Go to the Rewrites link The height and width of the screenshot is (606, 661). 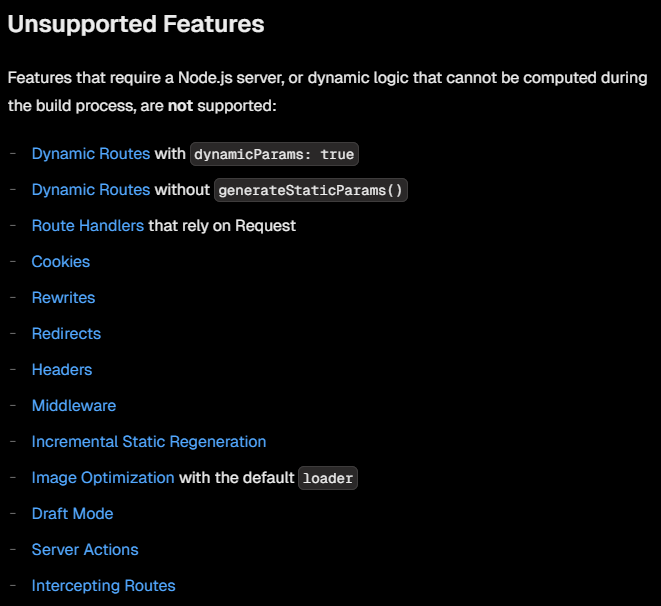pyautogui.click(x=63, y=298)
